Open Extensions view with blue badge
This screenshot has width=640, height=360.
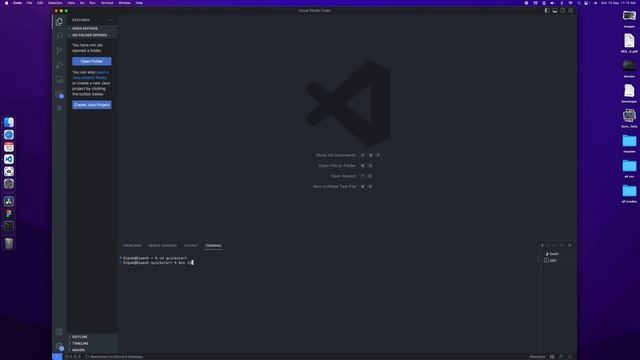coord(60,95)
